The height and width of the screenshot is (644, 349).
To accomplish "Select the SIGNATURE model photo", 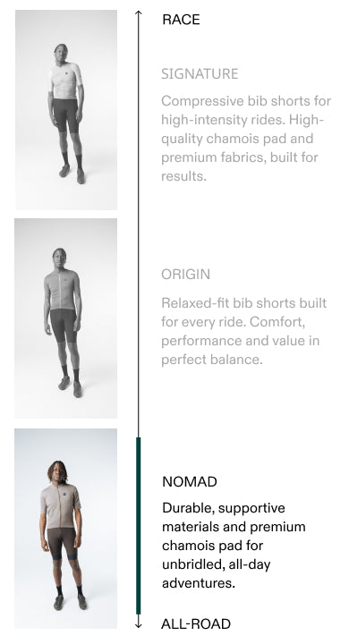I will pos(66,110).
